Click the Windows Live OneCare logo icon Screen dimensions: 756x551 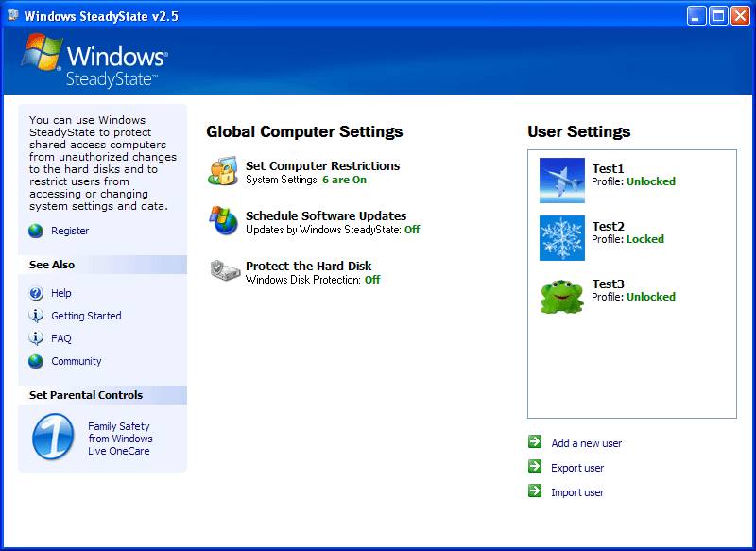pos(53,437)
